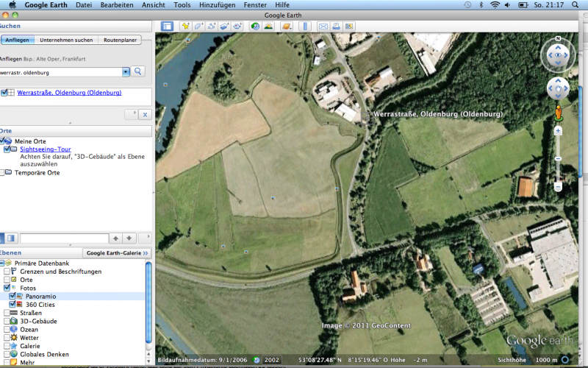Click the add path tool icon
Viewport: 588px width, 368px height.
(x=211, y=26)
